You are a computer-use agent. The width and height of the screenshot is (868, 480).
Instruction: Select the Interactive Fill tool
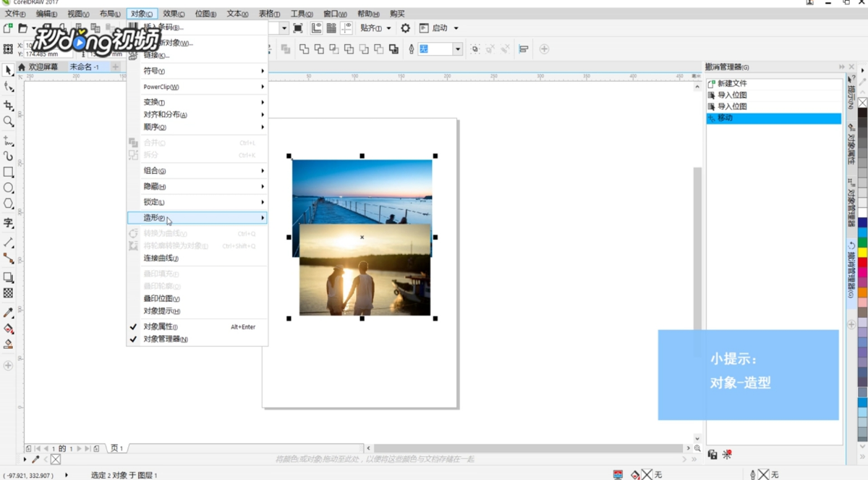8,329
